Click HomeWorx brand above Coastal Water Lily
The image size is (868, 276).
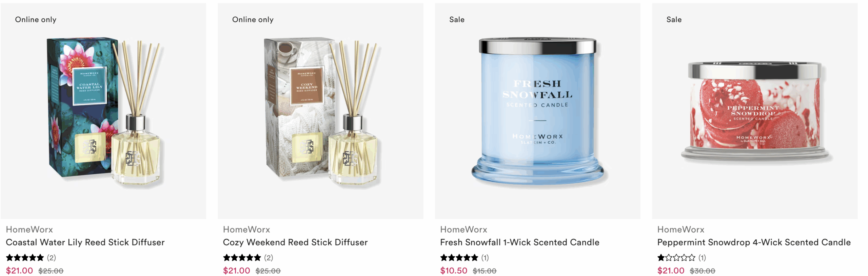29,229
